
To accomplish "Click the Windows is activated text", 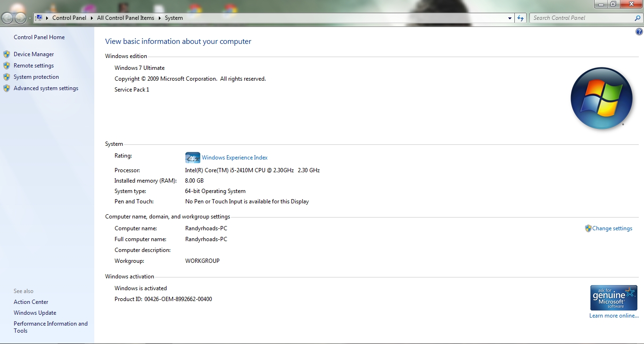I will (x=140, y=288).
